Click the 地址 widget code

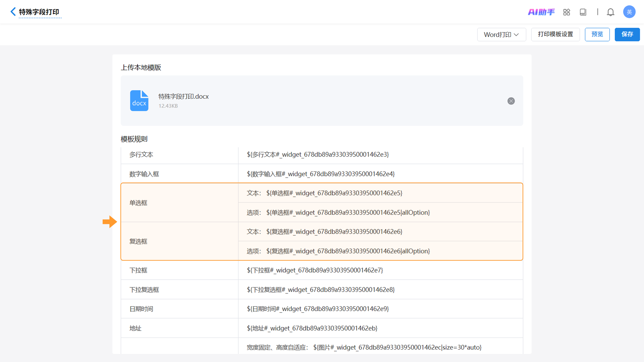coord(312,328)
